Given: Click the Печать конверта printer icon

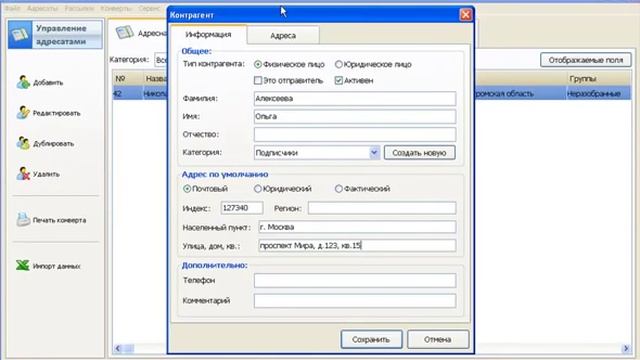Looking at the screenshot, I should (23, 220).
